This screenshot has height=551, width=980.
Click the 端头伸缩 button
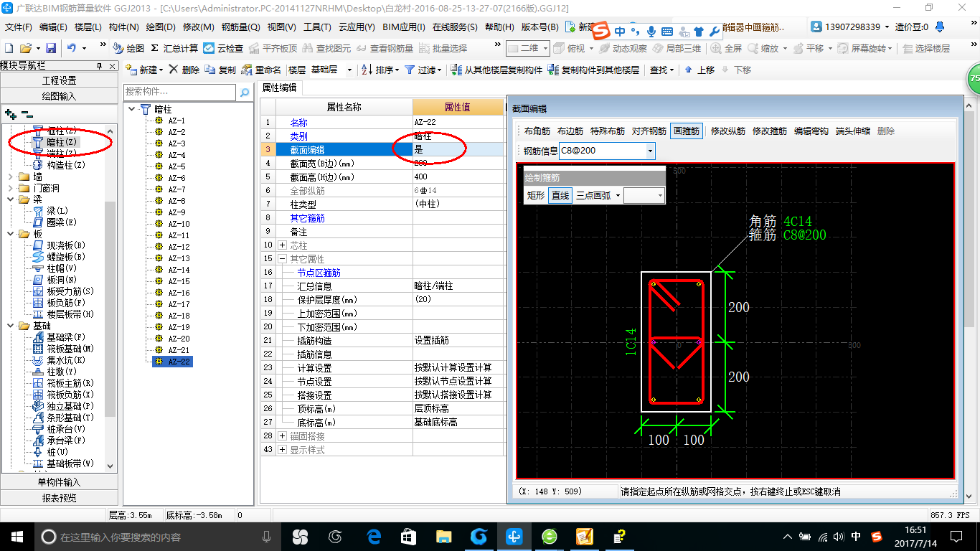click(x=853, y=131)
